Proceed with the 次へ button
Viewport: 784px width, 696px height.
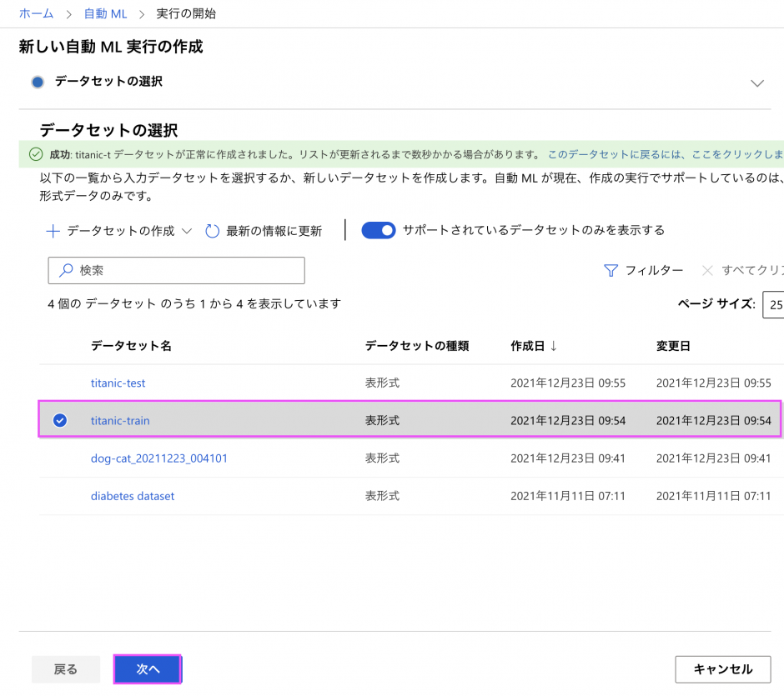coord(148,669)
